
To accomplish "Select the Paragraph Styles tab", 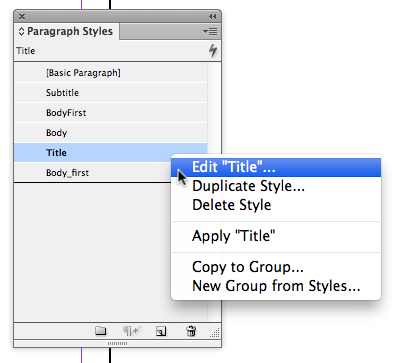I will click(x=66, y=32).
